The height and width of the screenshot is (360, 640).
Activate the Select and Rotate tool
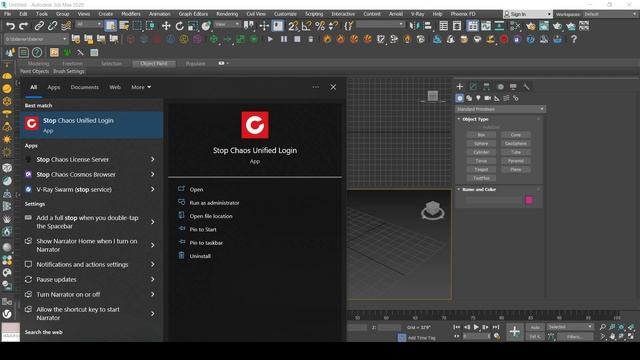tap(180, 26)
